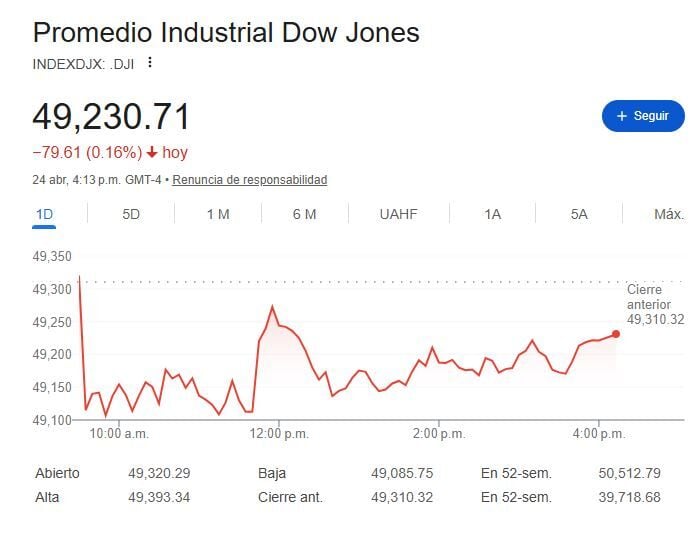Switch chart to 5A range
697x535 pixels.
(x=579, y=214)
